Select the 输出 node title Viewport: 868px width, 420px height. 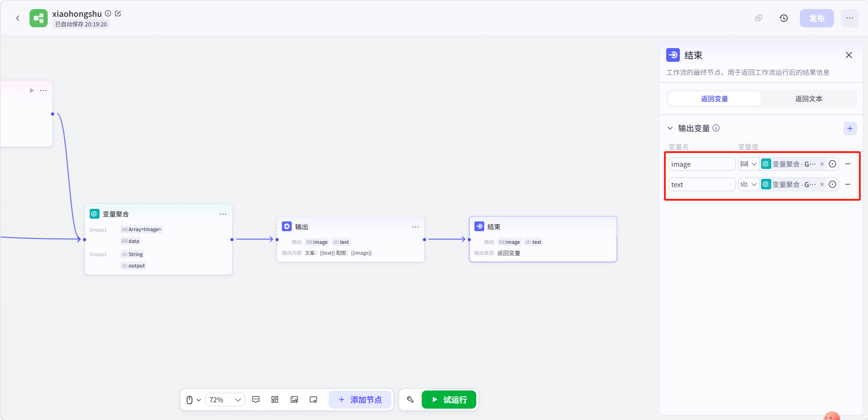302,227
